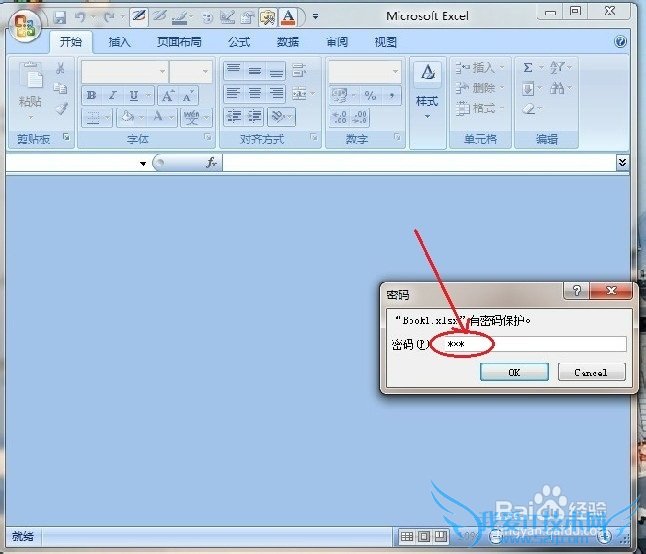646x554 pixels.
Task: Click Increase Decimal icon
Action: coord(339,117)
